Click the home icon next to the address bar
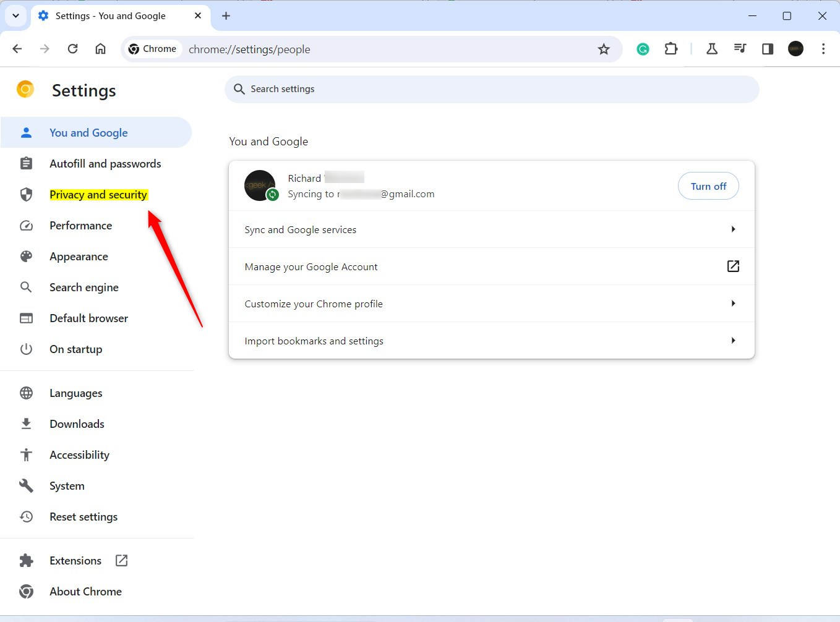840x622 pixels. tap(100, 48)
